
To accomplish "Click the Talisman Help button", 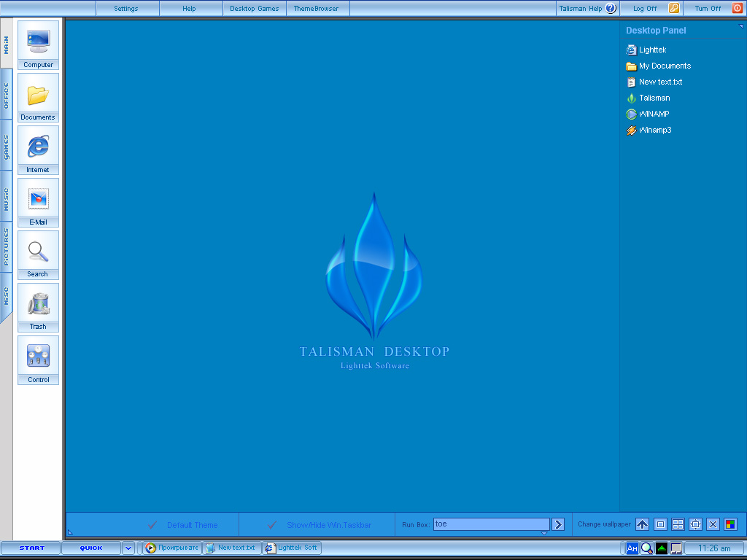I will (587, 9).
